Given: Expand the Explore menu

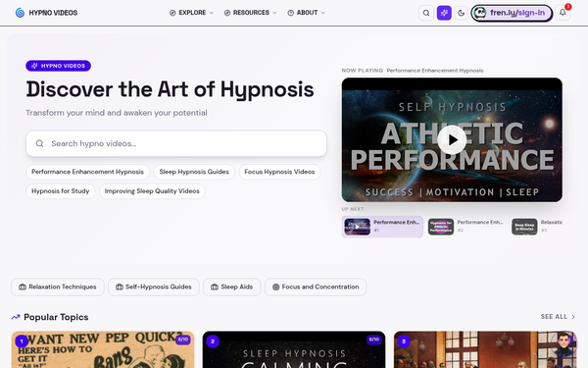Looking at the screenshot, I should 191,13.
